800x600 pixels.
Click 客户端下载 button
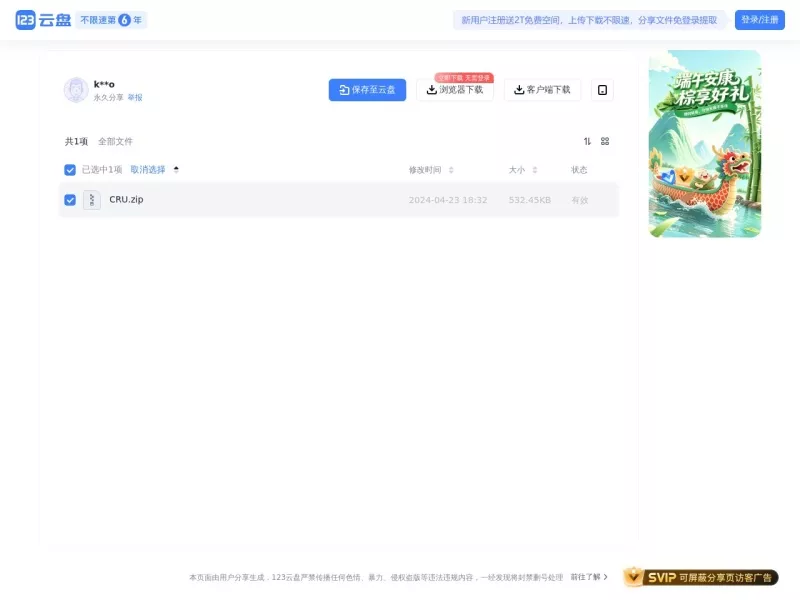pyautogui.click(x=542, y=90)
